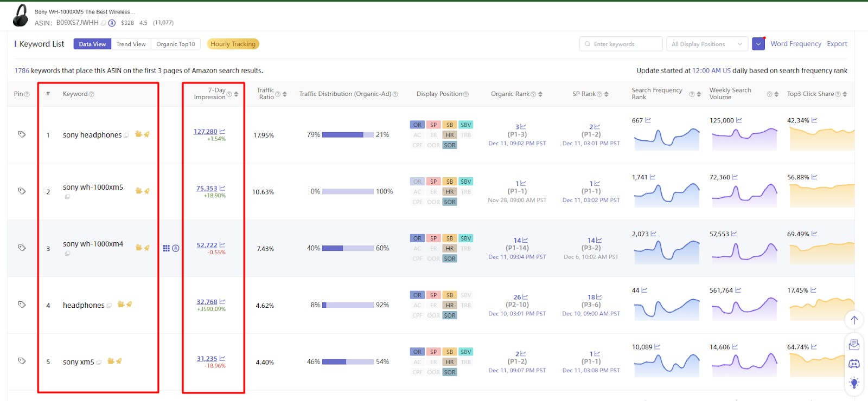Click 46% to 54% traffic distribution bar

[348, 361]
